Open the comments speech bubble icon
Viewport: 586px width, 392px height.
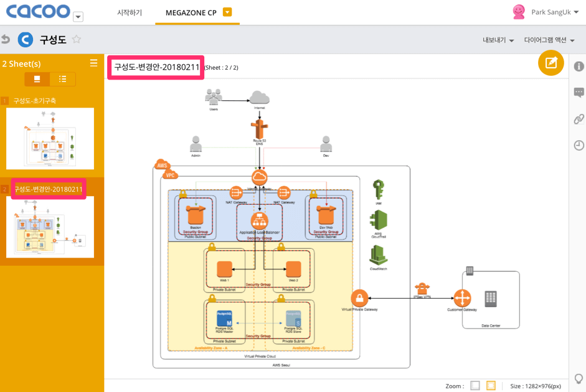tap(579, 93)
